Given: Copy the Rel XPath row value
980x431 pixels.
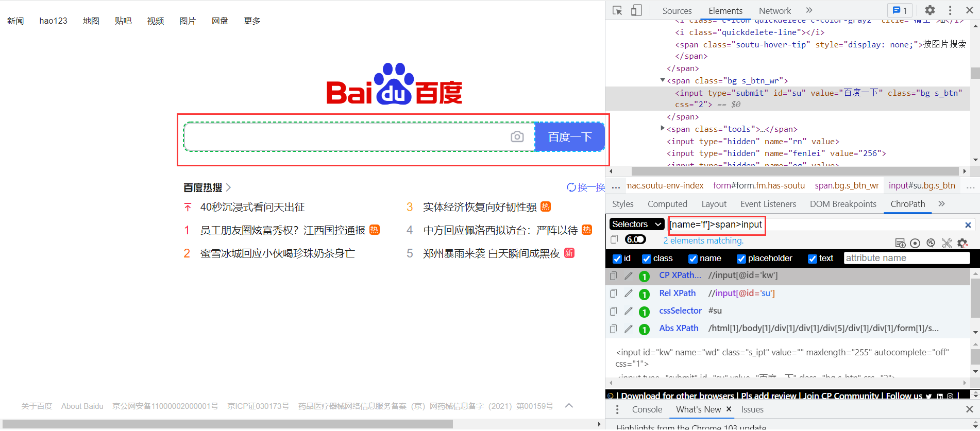Looking at the screenshot, I should (613, 294).
